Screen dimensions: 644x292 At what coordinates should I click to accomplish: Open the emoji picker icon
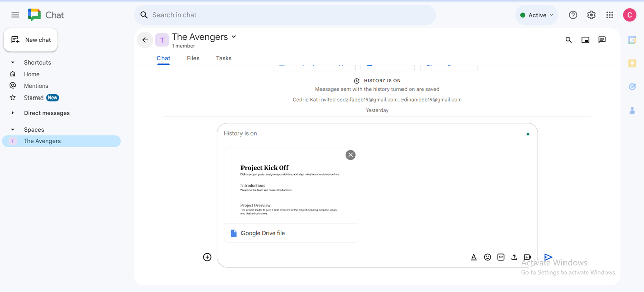(x=487, y=257)
